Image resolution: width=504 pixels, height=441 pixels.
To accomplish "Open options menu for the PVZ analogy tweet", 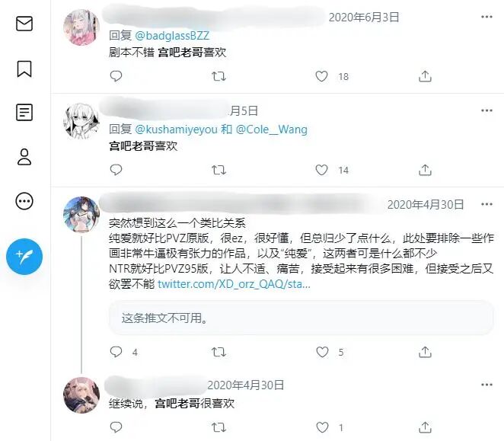I will [x=486, y=204].
